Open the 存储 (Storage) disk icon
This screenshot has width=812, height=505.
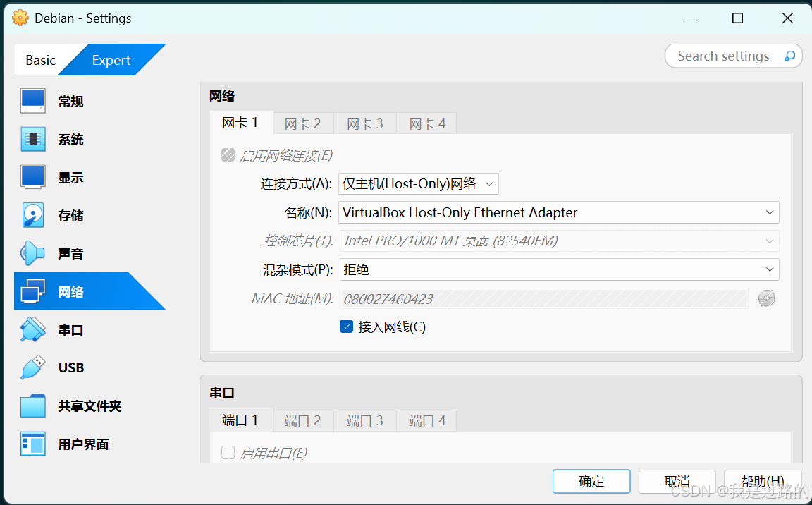point(32,215)
